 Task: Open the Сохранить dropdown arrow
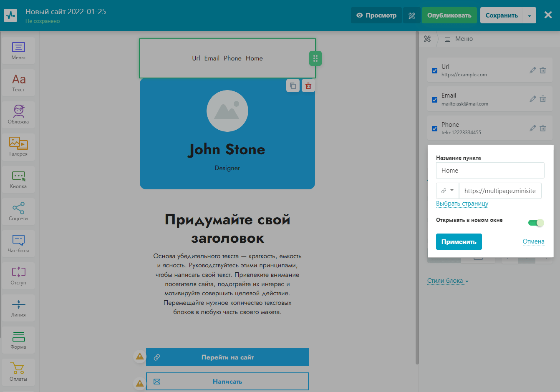pos(529,16)
